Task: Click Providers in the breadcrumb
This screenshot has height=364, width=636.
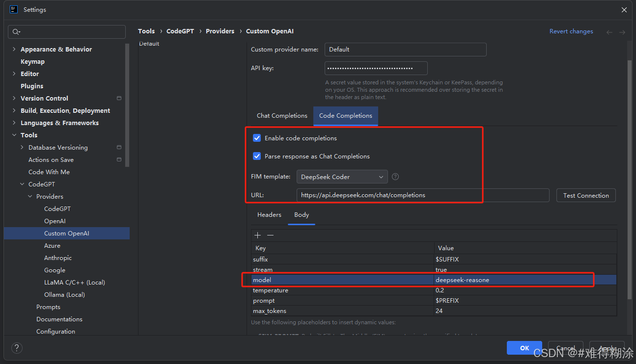Action: coord(220,31)
